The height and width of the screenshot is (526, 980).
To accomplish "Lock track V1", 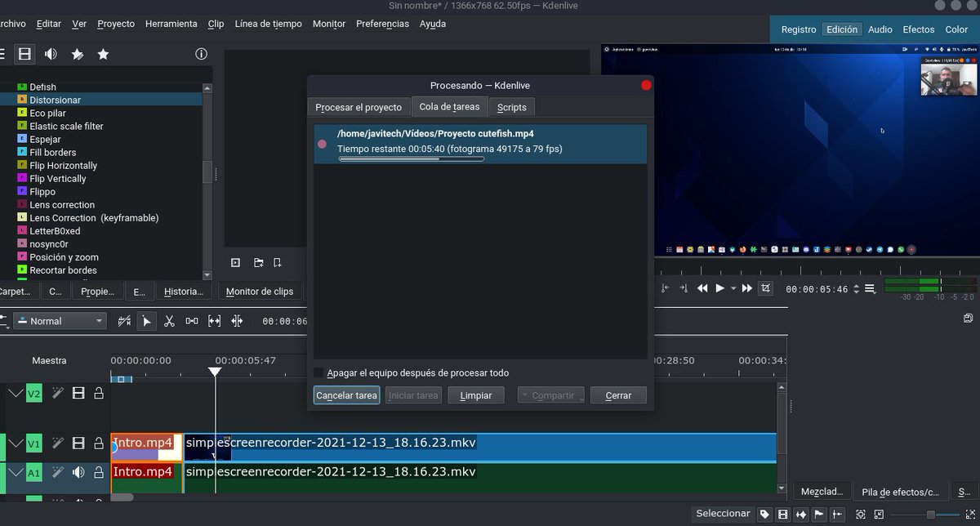I will click(99, 444).
